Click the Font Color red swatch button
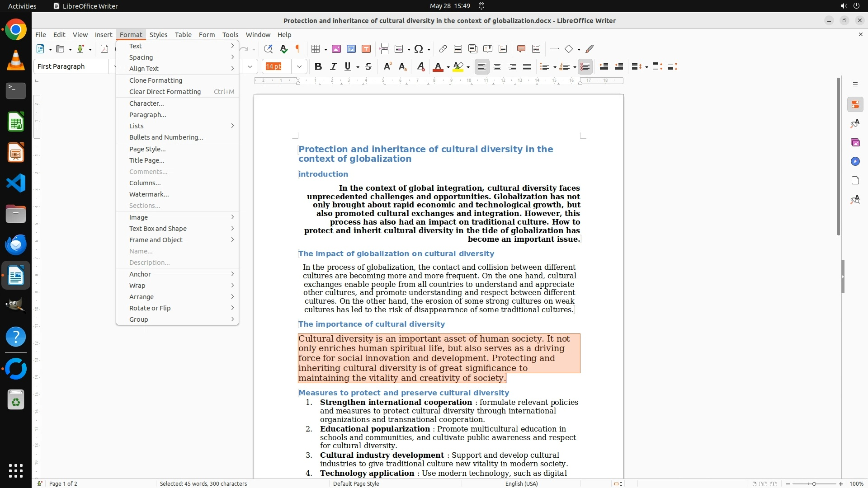The width and height of the screenshot is (868, 488). [437, 66]
